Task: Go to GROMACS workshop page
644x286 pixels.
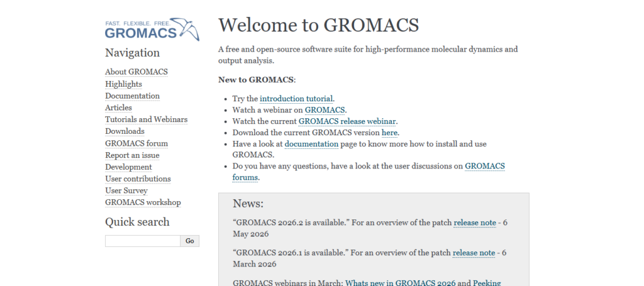Action: coord(143,202)
